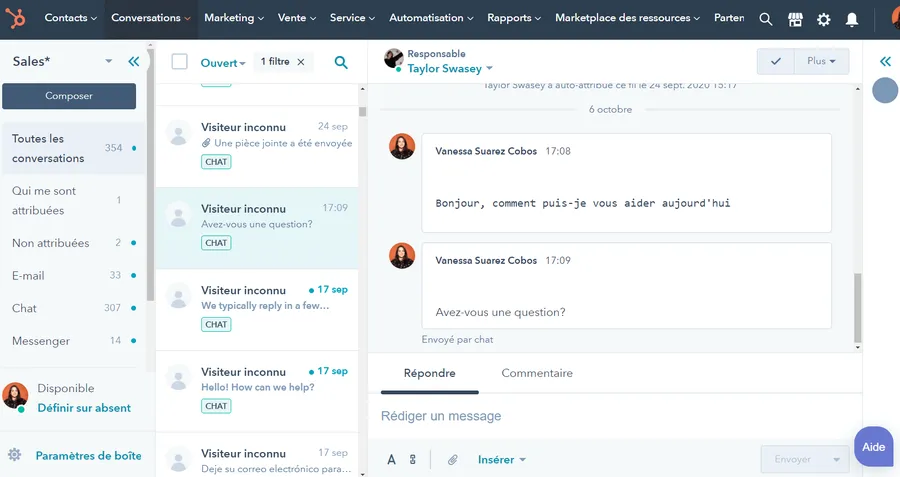
Task: Open the Aide help button
Action: (874, 447)
